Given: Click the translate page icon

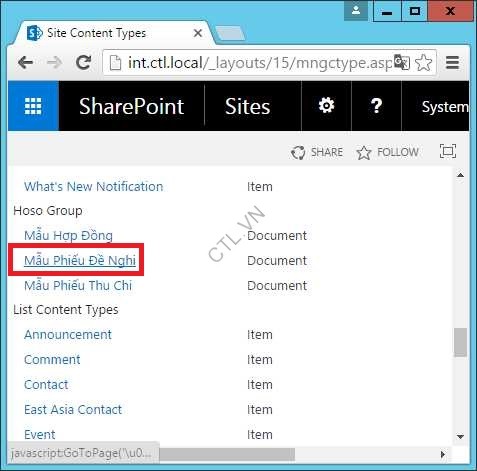Looking at the screenshot, I should point(401,62).
